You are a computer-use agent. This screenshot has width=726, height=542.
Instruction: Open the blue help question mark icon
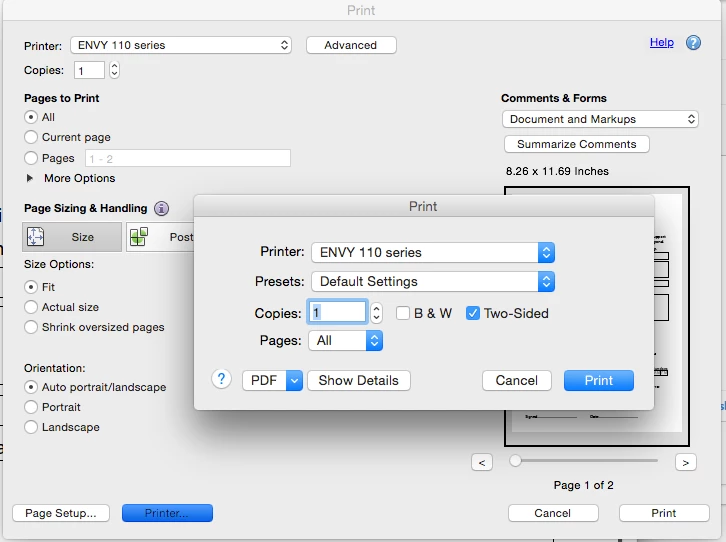coord(693,43)
